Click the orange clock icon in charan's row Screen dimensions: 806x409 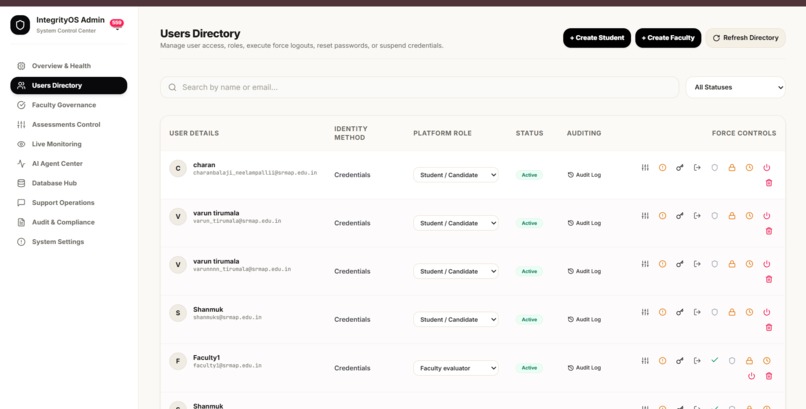(749, 168)
